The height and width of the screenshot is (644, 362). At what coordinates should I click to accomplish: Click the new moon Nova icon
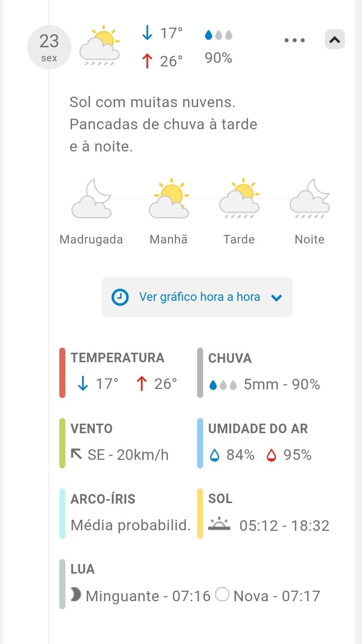(222, 595)
